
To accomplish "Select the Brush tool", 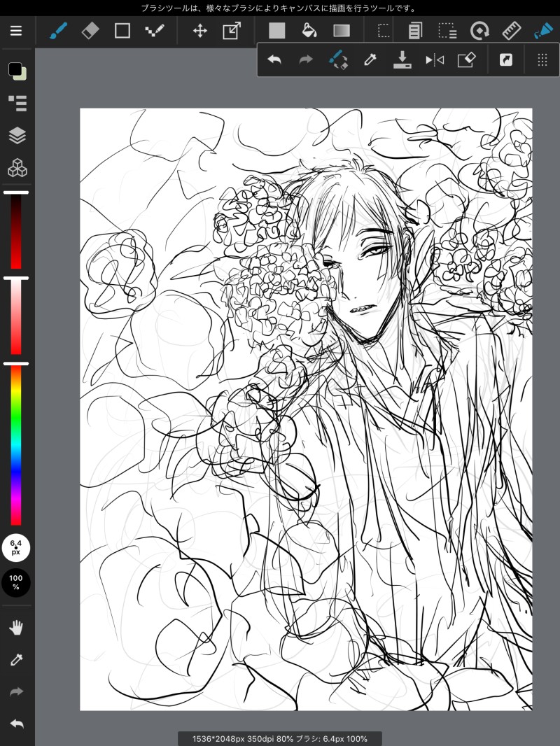I will (x=59, y=31).
